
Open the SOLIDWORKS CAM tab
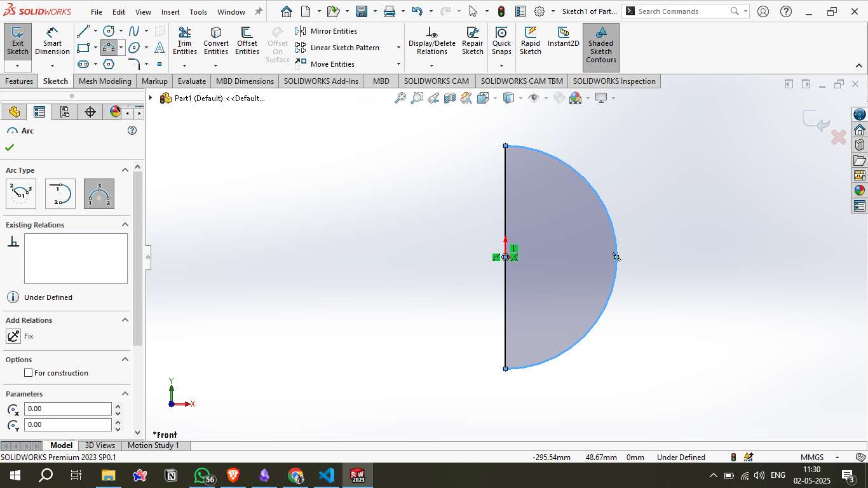click(x=437, y=81)
